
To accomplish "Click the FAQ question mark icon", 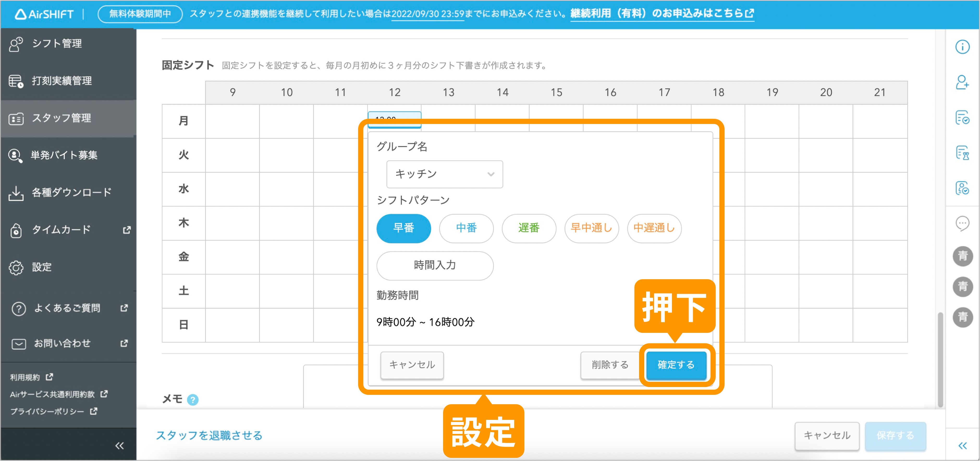I will (19, 309).
